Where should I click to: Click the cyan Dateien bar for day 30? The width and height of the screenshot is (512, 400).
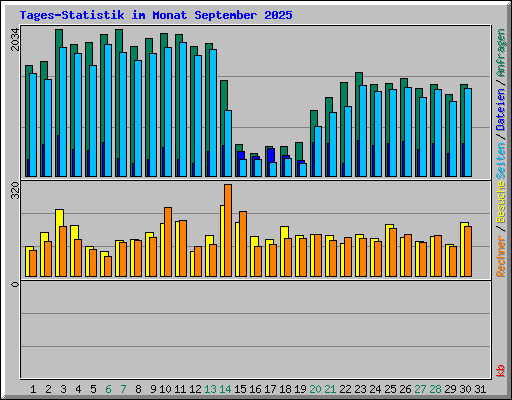pyautogui.click(x=468, y=132)
